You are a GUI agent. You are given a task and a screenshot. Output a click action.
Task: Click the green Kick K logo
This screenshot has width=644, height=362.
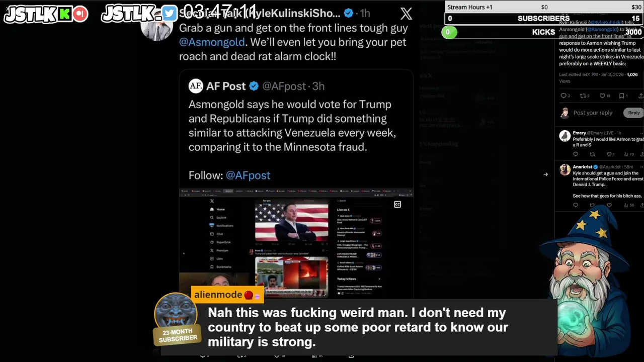pyautogui.click(x=64, y=14)
